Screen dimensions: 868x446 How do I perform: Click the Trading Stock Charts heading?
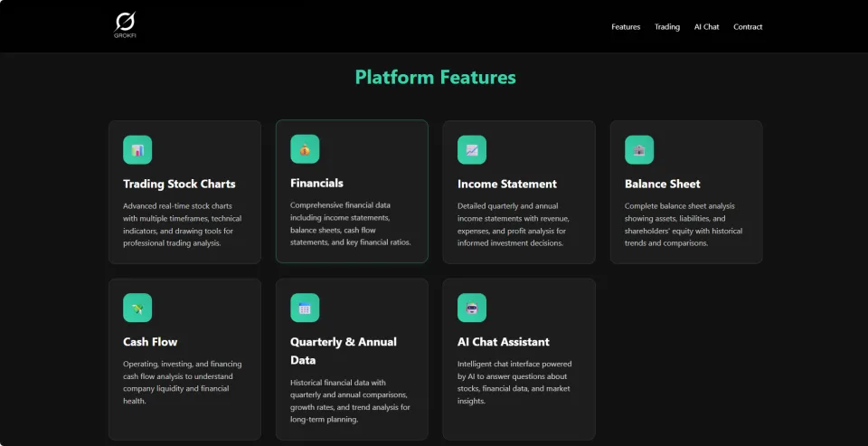179,184
